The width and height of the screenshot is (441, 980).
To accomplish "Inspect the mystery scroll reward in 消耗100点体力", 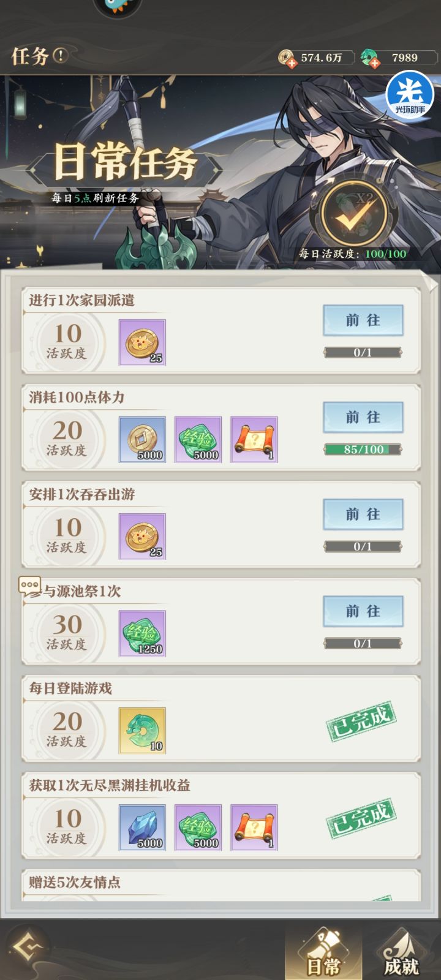I will [254, 440].
